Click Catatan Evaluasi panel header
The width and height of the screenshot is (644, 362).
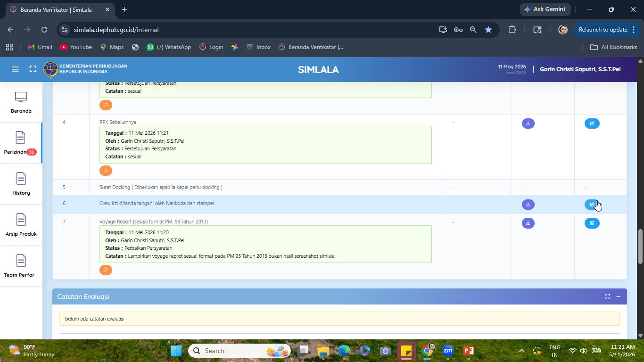point(339,296)
